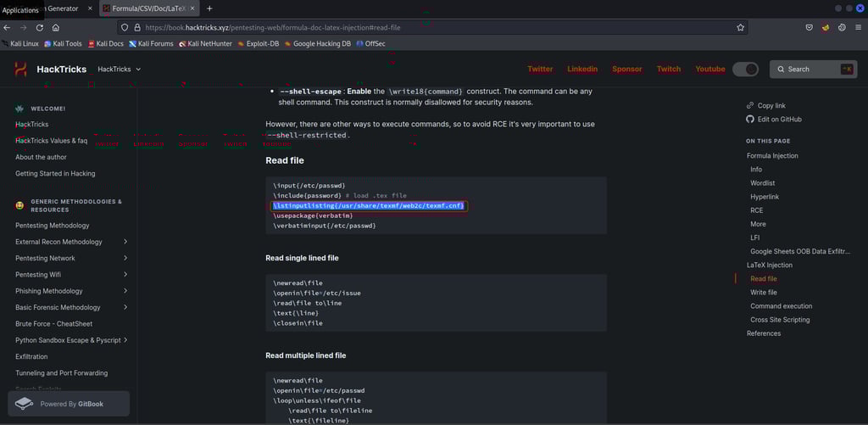Open Tunneling and Port Forwarding in sidebar
Screen dimensions: 868x425
tap(61, 373)
